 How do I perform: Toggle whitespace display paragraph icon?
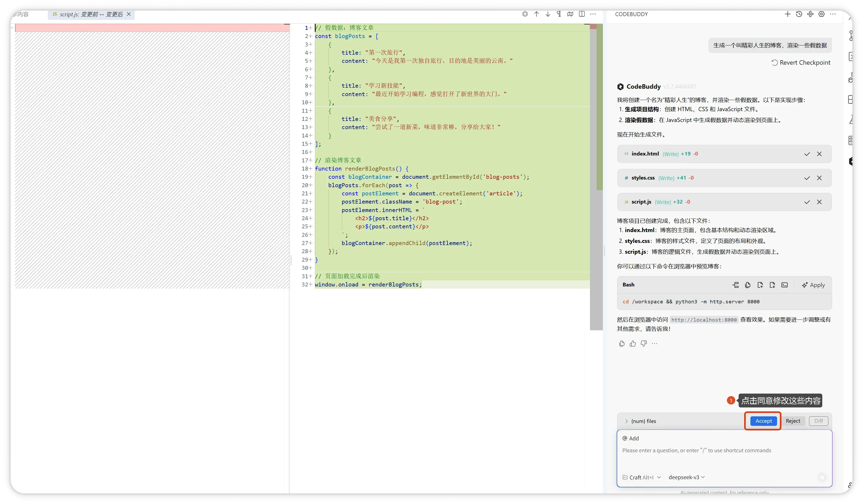click(x=559, y=14)
